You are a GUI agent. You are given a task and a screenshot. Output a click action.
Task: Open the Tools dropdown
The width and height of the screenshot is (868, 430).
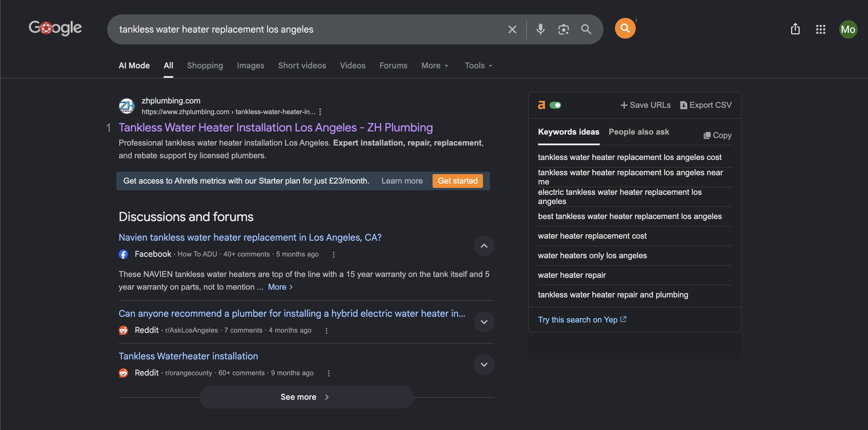(x=478, y=66)
